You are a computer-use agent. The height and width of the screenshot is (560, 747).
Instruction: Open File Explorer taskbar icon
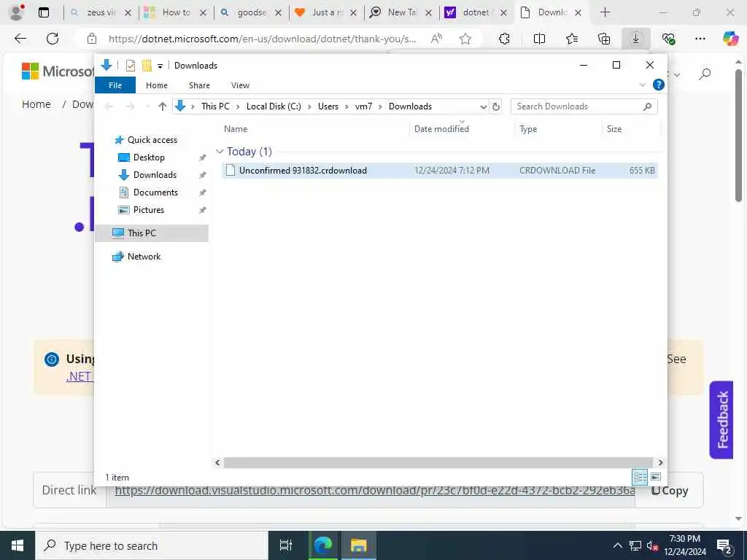[x=358, y=545]
